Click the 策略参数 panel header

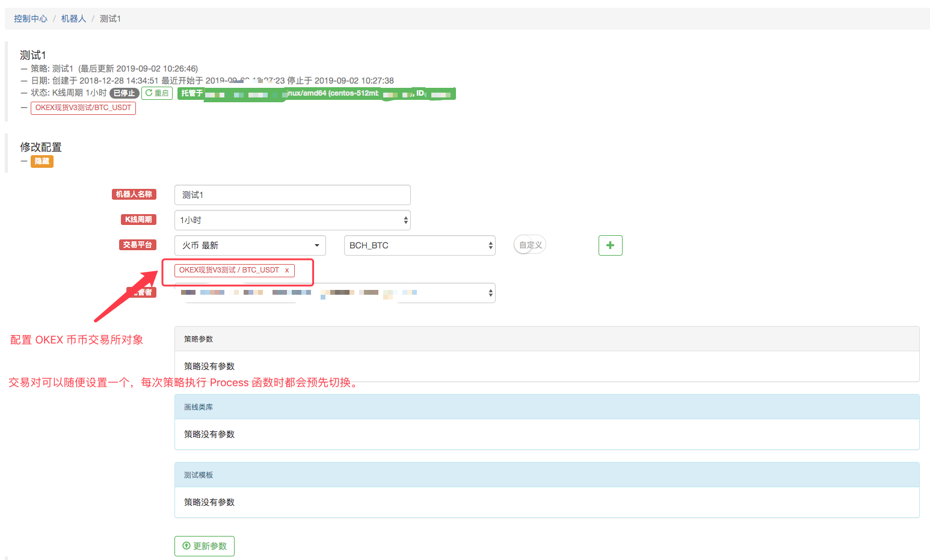click(546, 339)
